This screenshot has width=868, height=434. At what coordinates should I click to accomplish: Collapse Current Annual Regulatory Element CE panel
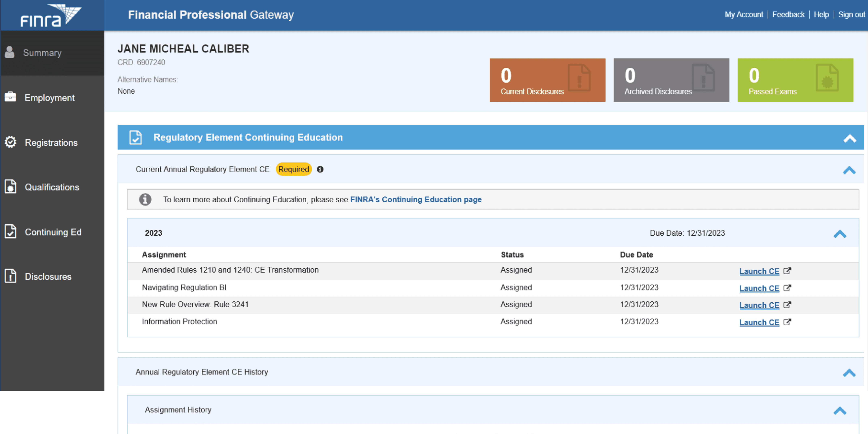pos(849,170)
